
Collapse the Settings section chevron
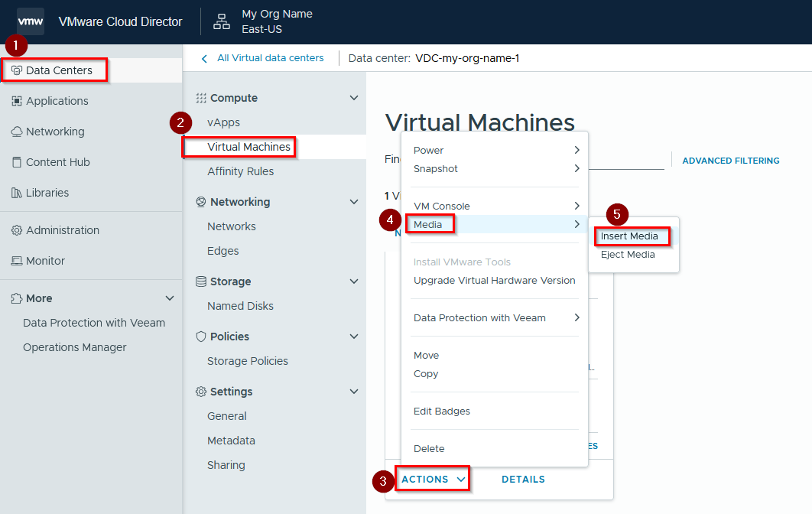pyautogui.click(x=354, y=392)
